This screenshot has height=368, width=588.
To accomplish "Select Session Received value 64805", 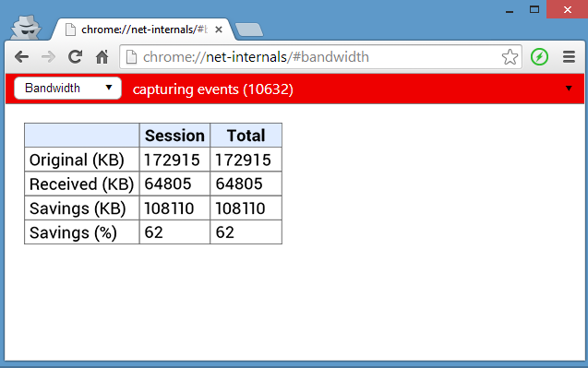I will 168,184.
